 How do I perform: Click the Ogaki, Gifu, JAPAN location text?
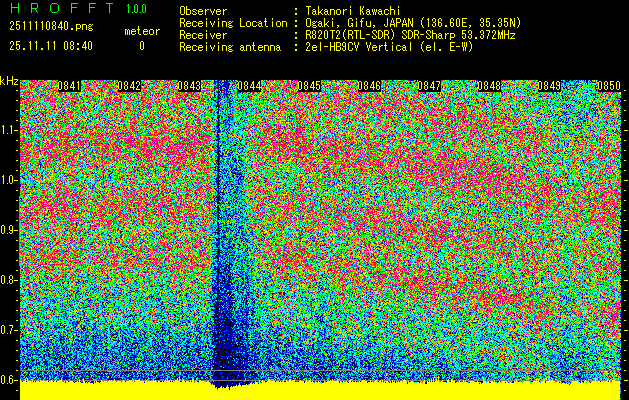413,23
